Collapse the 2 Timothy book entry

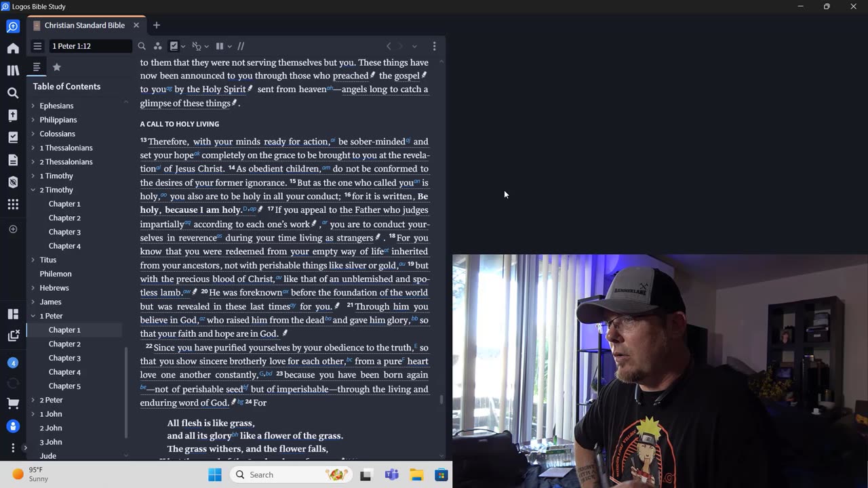click(33, 190)
